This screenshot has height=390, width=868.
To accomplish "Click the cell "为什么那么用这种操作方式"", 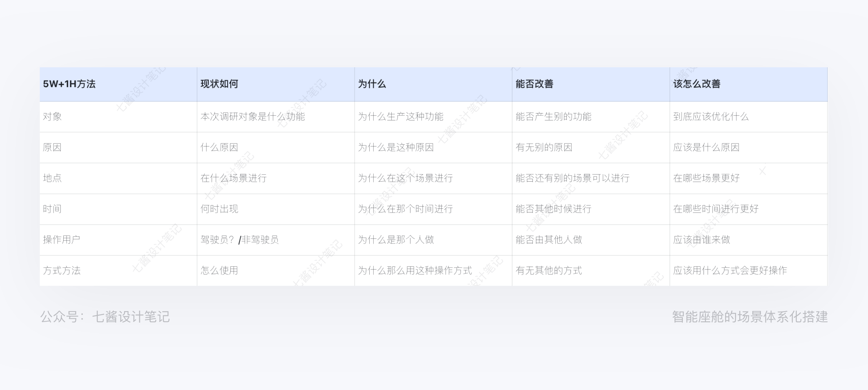I will 433,270.
